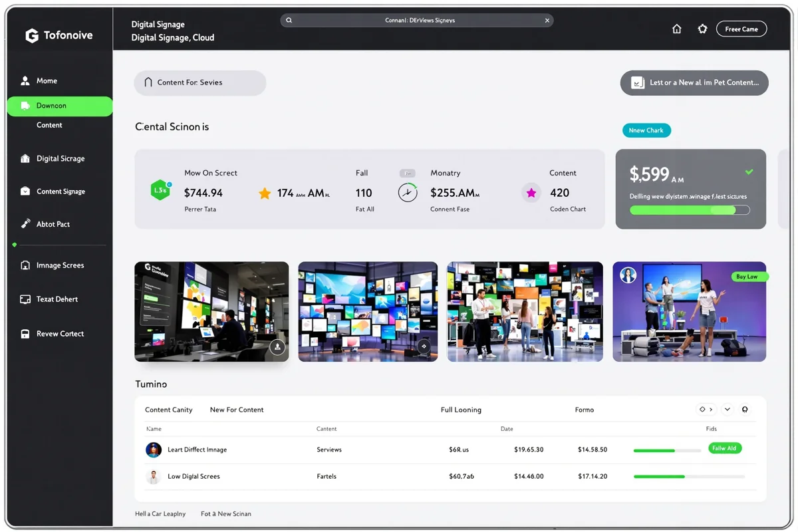The width and height of the screenshot is (798, 532).
Task: Click the green hexagon Mow On Screct icon
Action: point(161,190)
